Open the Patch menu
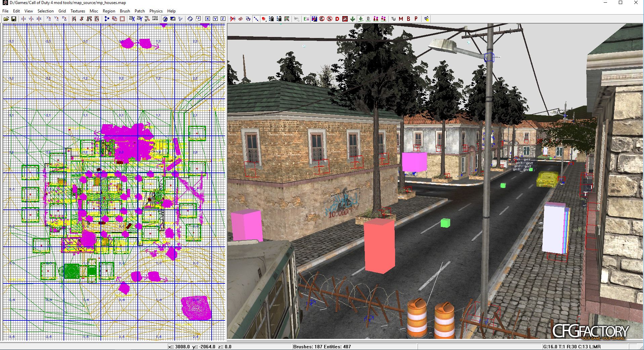Image resolution: width=644 pixels, height=350 pixels. [x=140, y=11]
